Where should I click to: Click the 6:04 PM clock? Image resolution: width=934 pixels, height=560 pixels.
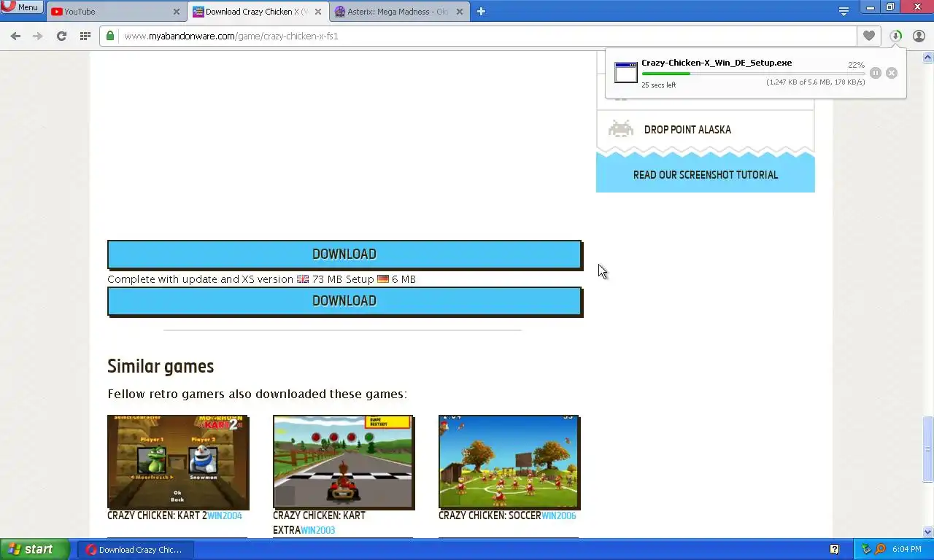906,550
